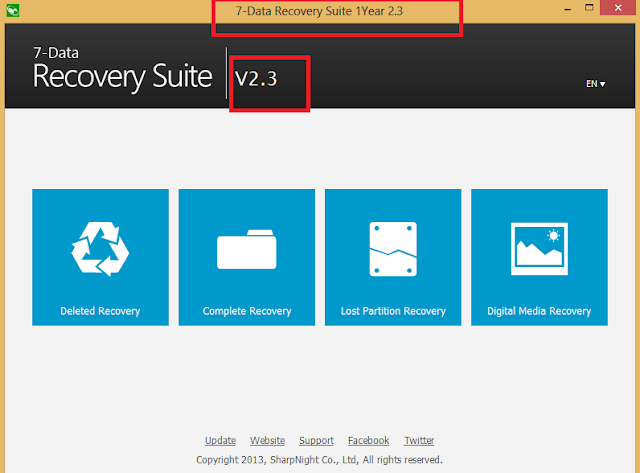Follow the Twitter link
Screen dimensions: 640x473
click(x=419, y=441)
